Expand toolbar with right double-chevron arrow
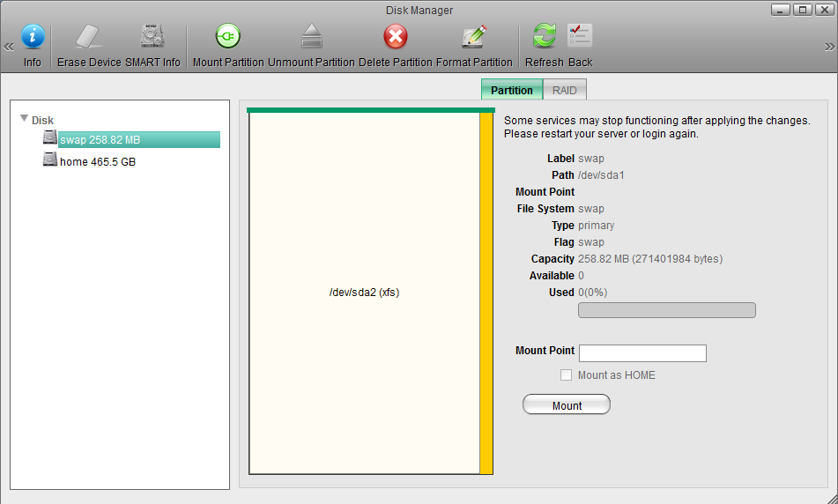 [829, 46]
